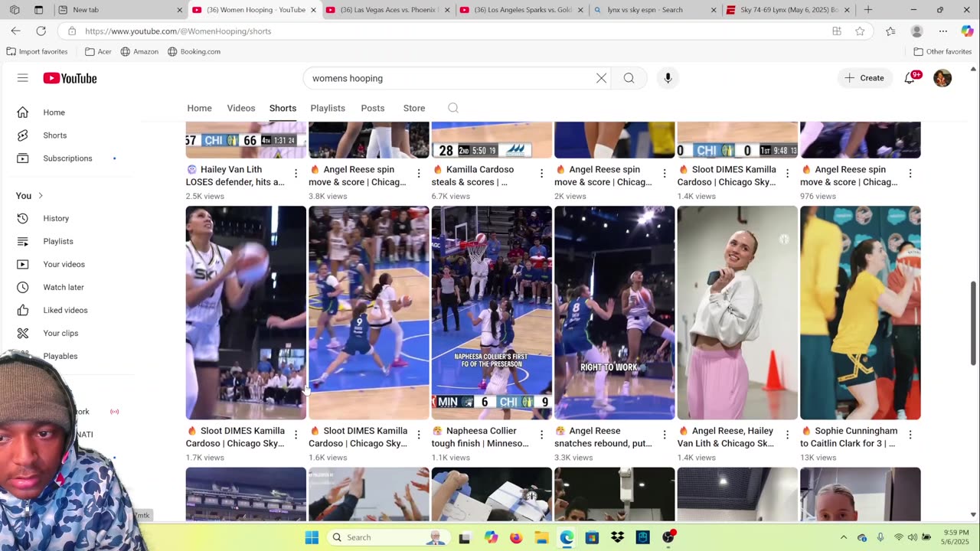Screen dimensions: 980x551
Task: Search within the Women Hooping channel
Action: tap(453, 108)
